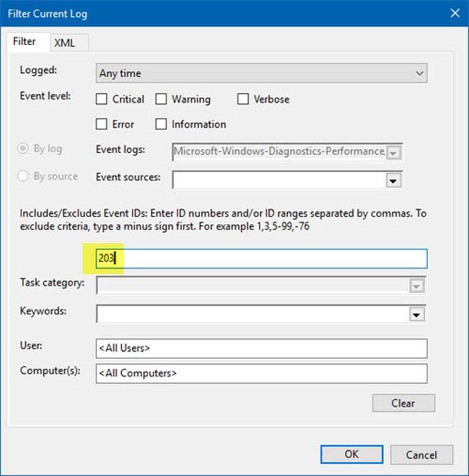The height and width of the screenshot is (476, 469).
Task: Open the Logged time dropdown
Action: pyautogui.click(x=262, y=73)
